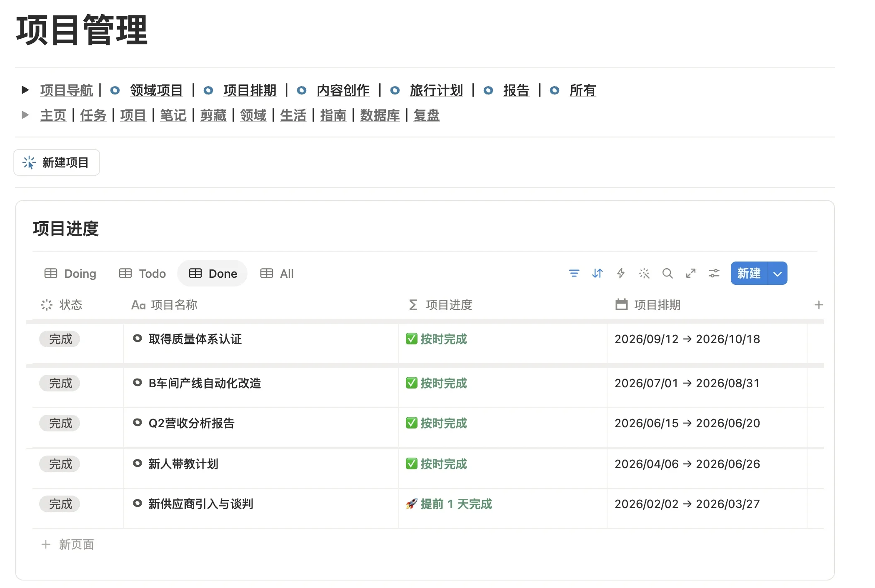The width and height of the screenshot is (875, 588).
Task: Add a new column with plus icon
Action: (818, 305)
